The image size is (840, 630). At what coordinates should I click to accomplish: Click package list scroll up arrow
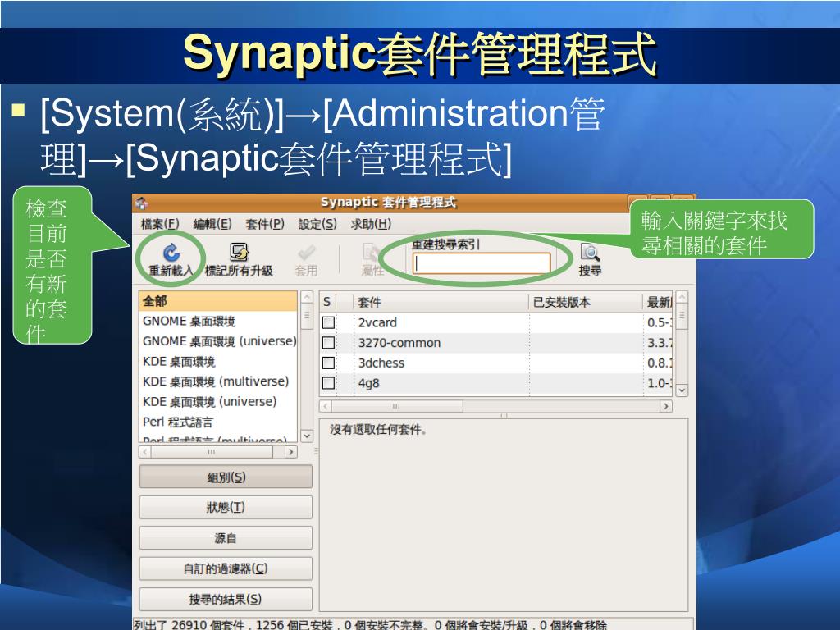tap(682, 297)
